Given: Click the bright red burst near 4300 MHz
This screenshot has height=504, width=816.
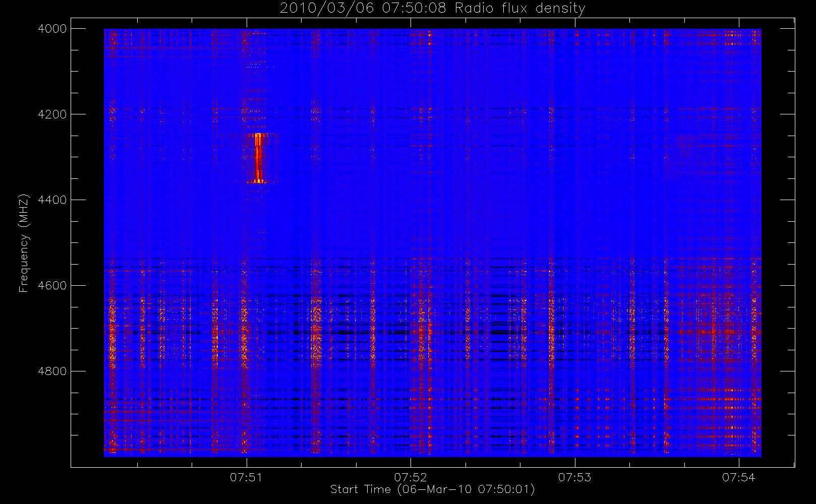Looking at the screenshot, I should [259, 157].
